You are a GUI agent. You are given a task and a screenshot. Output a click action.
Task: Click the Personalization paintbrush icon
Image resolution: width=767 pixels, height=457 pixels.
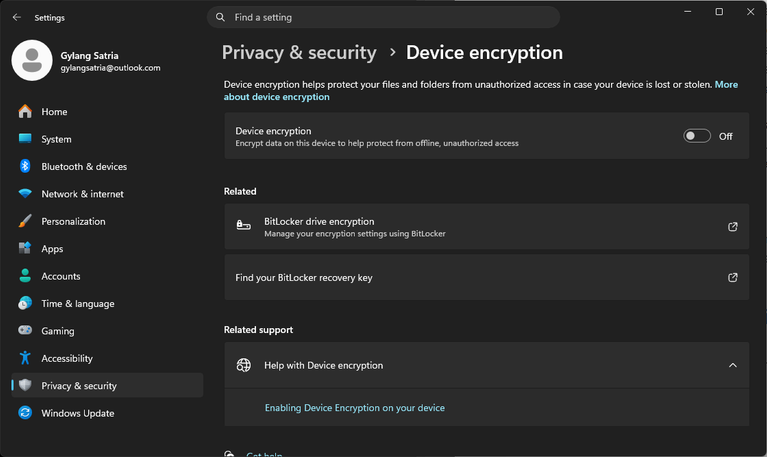pos(25,221)
